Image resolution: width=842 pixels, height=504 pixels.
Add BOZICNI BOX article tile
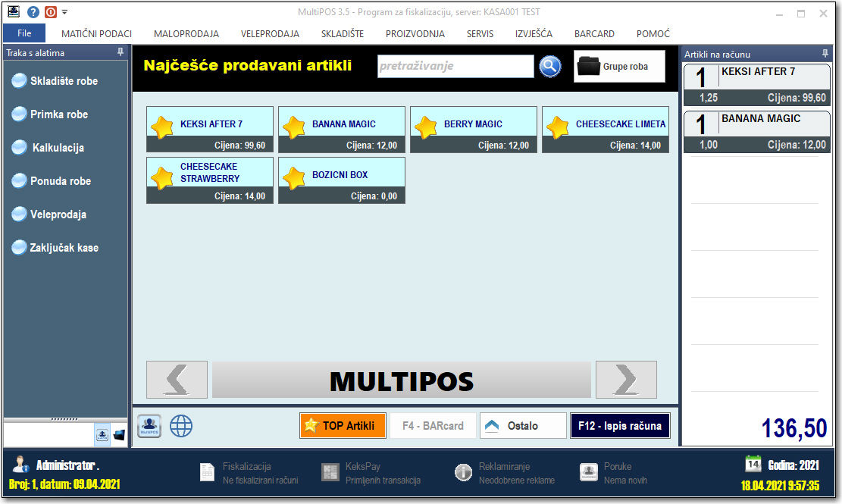342,180
